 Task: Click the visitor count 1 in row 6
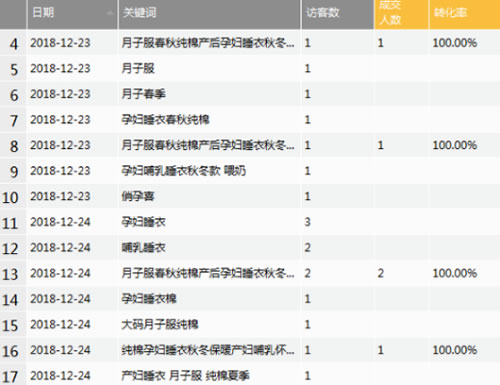coord(307,94)
